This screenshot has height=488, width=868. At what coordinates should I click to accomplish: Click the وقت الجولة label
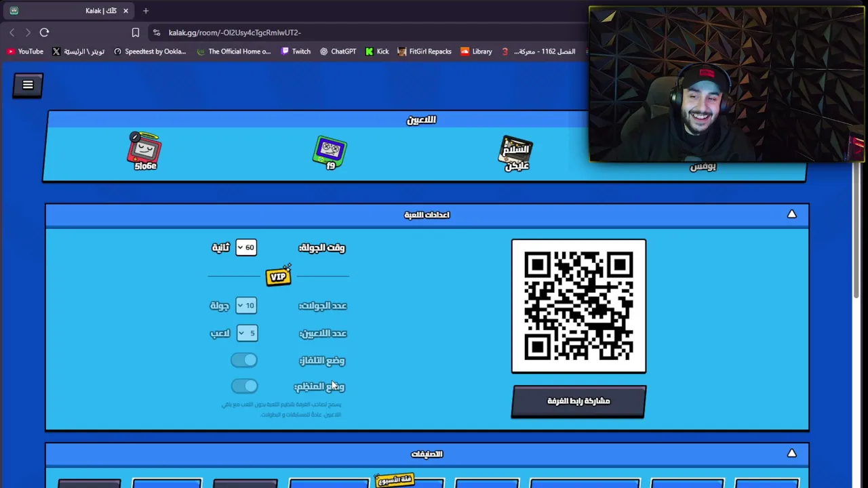[x=322, y=248]
